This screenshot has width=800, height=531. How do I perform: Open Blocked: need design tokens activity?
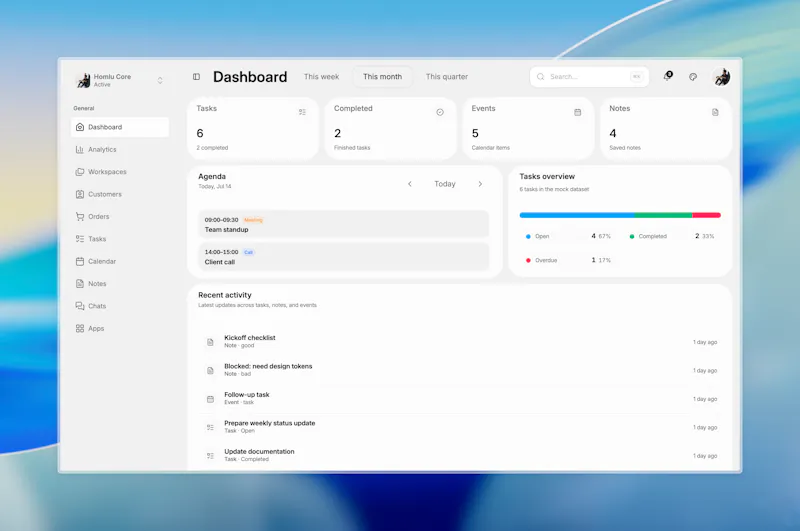[x=459, y=370]
